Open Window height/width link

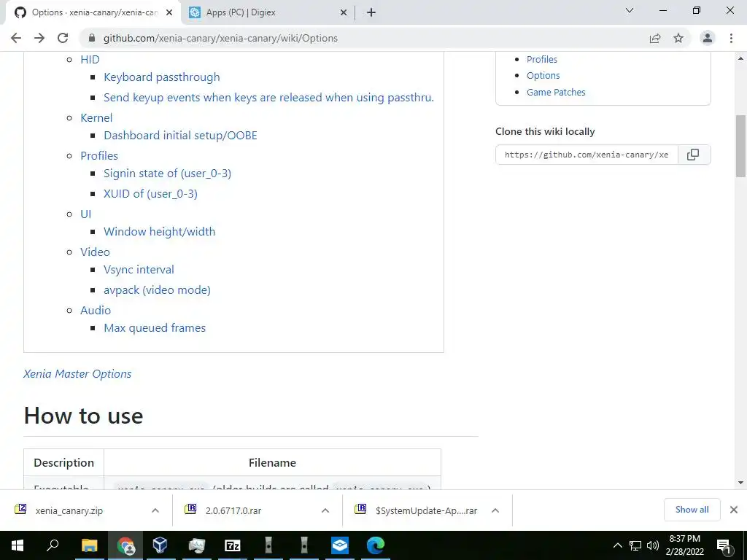tap(160, 232)
